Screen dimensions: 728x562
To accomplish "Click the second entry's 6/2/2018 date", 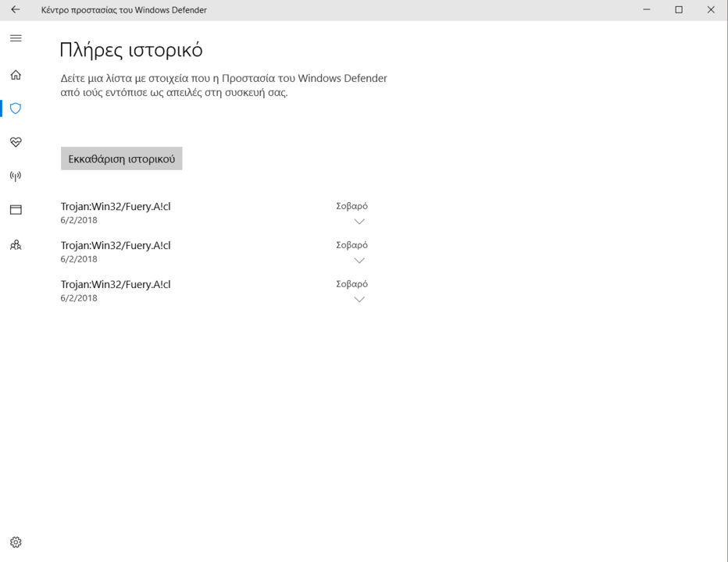I will click(x=79, y=259).
